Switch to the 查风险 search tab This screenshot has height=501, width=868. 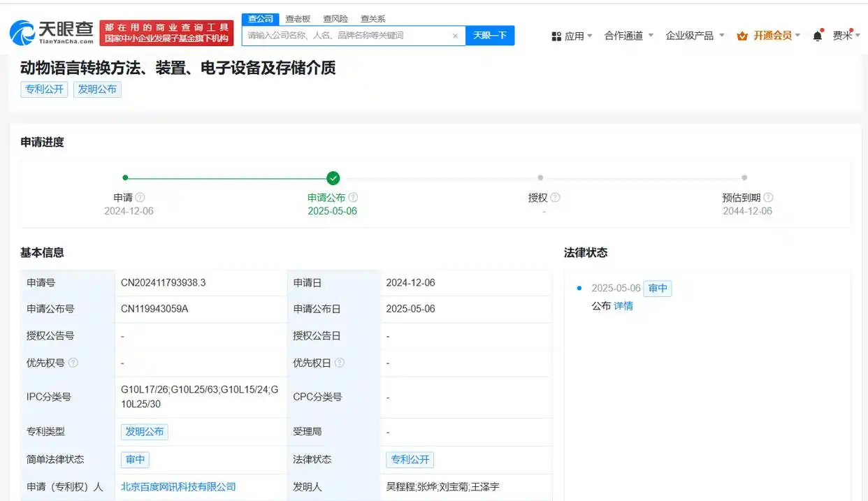pyautogui.click(x=335, y=19)
